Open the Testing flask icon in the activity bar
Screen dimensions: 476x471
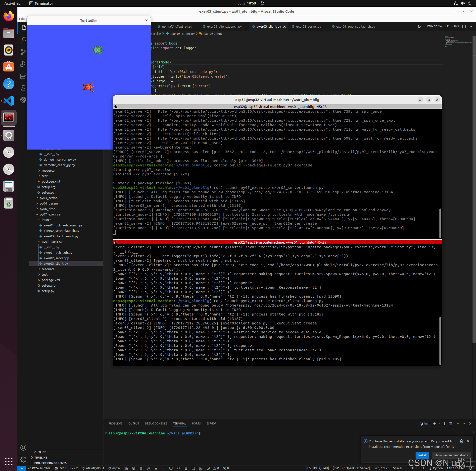(x=23, y=88)
